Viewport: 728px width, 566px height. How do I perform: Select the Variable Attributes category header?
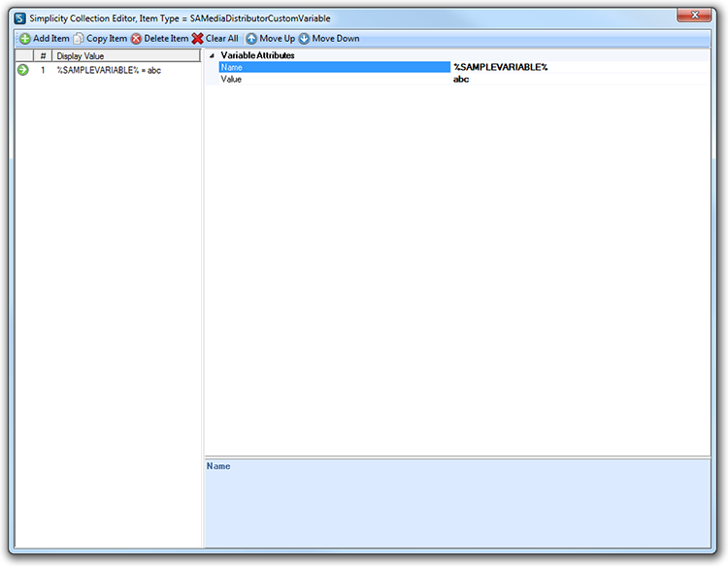pos(257,55)
